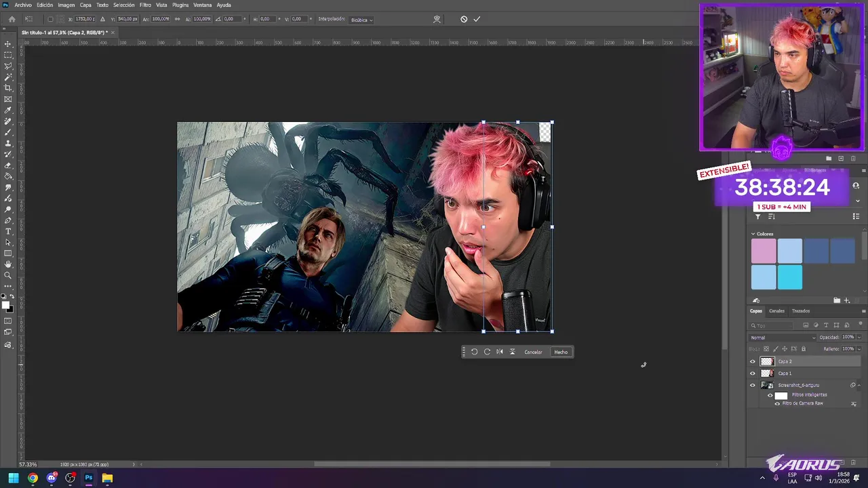Screen dimensions: 868x488
Task: Select the Magic Wand tool
Action: [8, 77]
